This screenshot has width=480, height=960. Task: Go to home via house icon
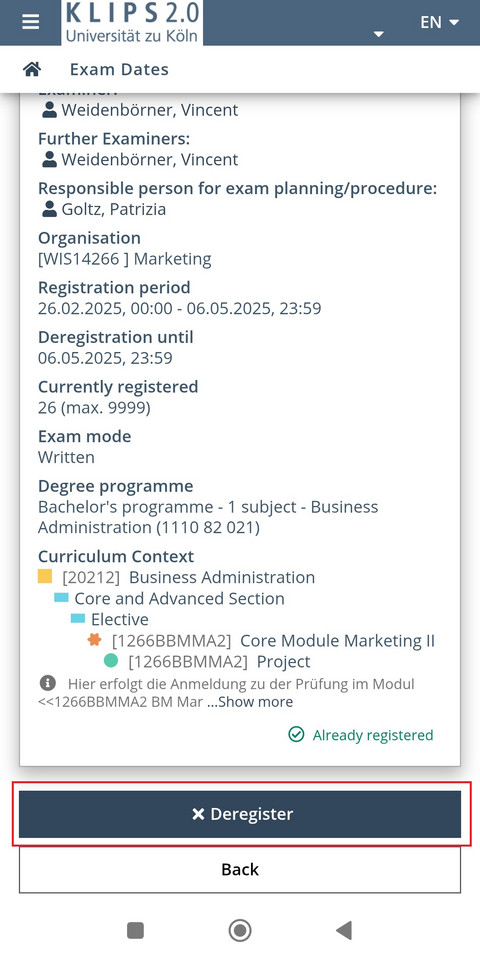tap(32, 69)
